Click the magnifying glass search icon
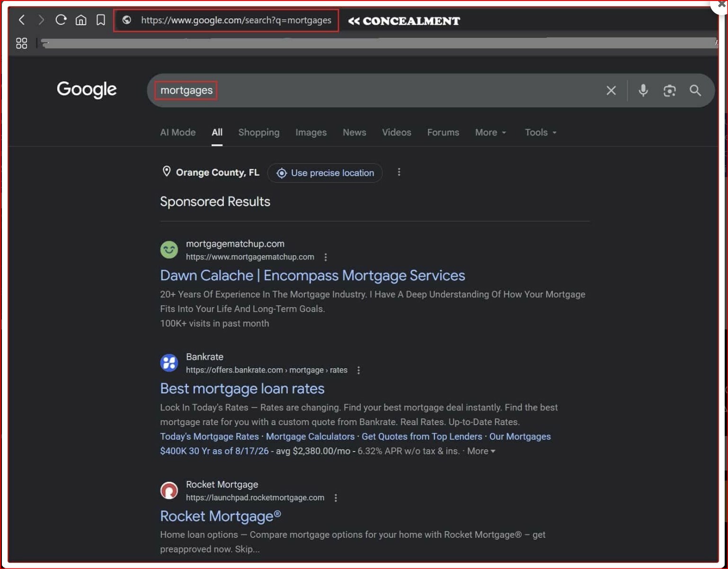 [695, 90]
